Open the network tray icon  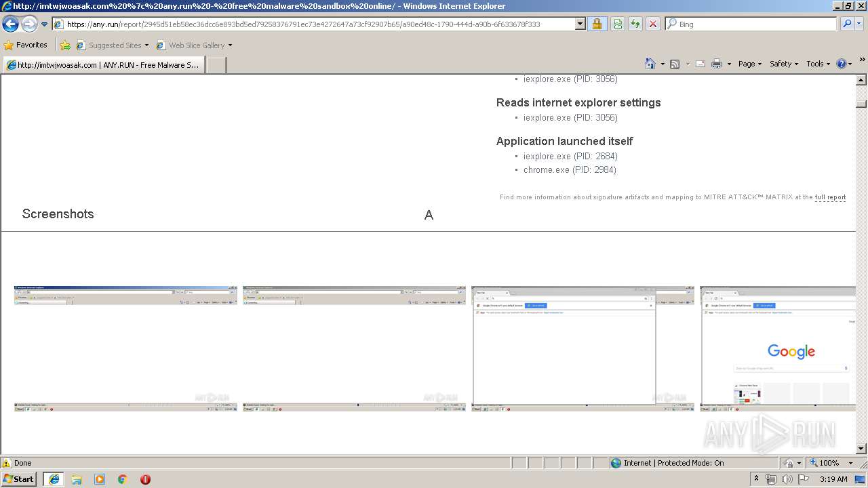pos(771,479)
